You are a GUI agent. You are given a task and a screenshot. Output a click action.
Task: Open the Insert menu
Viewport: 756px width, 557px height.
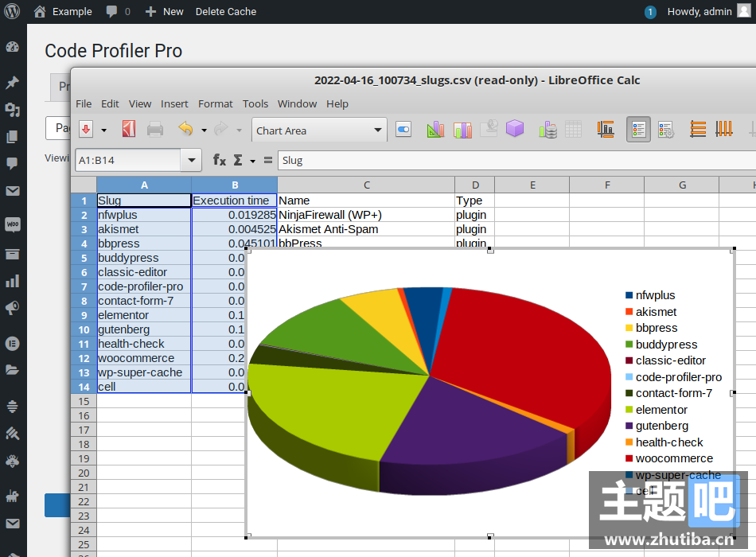coord(174,103)
